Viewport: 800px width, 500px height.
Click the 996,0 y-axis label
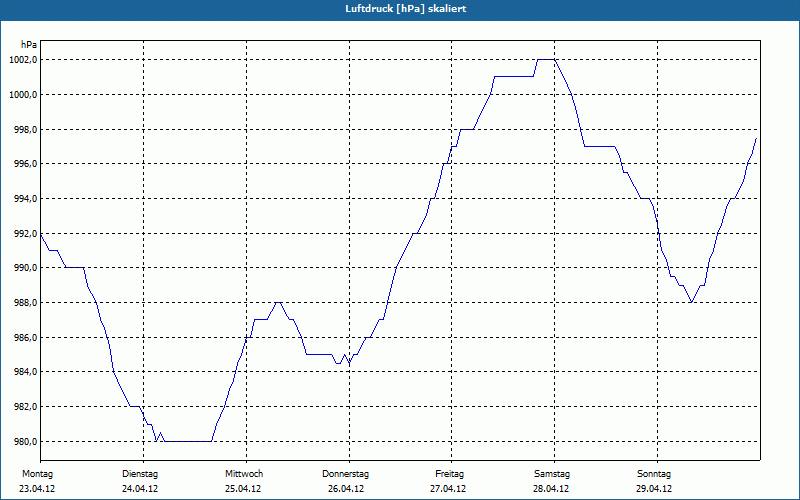point(25,164)
